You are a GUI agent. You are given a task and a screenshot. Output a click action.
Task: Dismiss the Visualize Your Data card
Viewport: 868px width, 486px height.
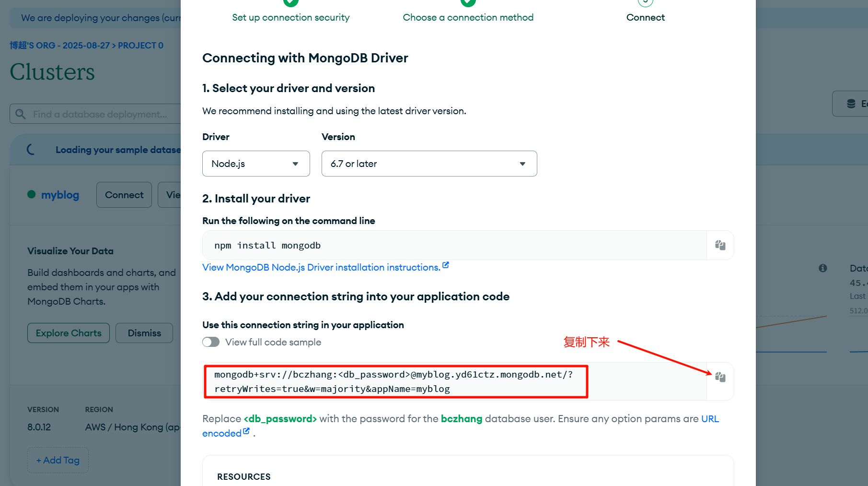(x=144, y=333)
